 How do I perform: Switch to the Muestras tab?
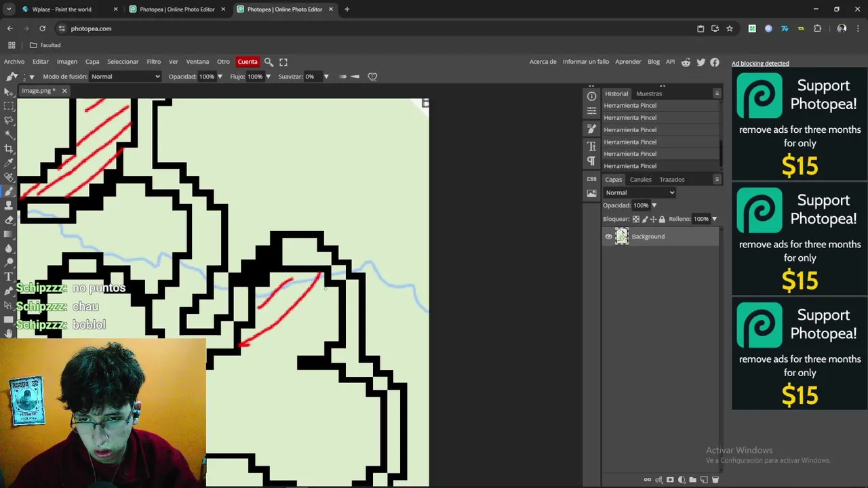649,94
